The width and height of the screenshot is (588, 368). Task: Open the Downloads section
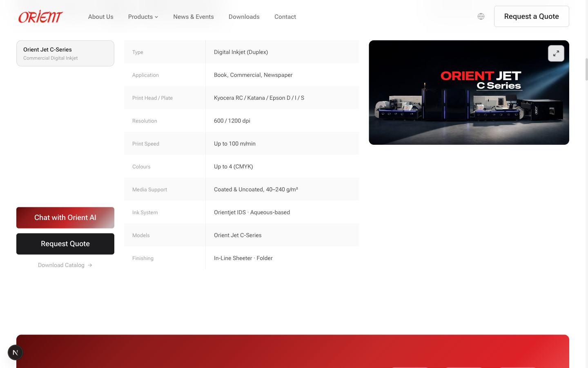244,17
